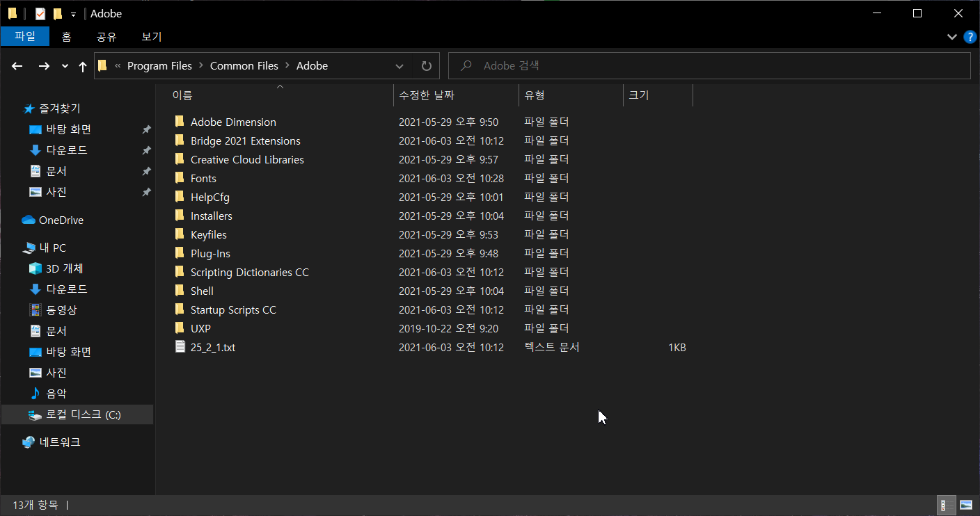980x516 pixels.
Task: Open 즐겨찾기 quick access
Action: 52,108
